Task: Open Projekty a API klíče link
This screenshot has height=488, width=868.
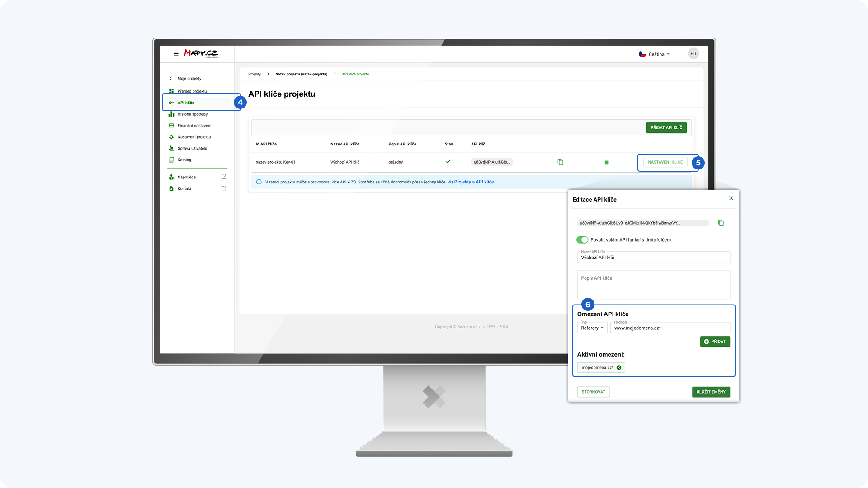Action: click(x=474, y=182)
